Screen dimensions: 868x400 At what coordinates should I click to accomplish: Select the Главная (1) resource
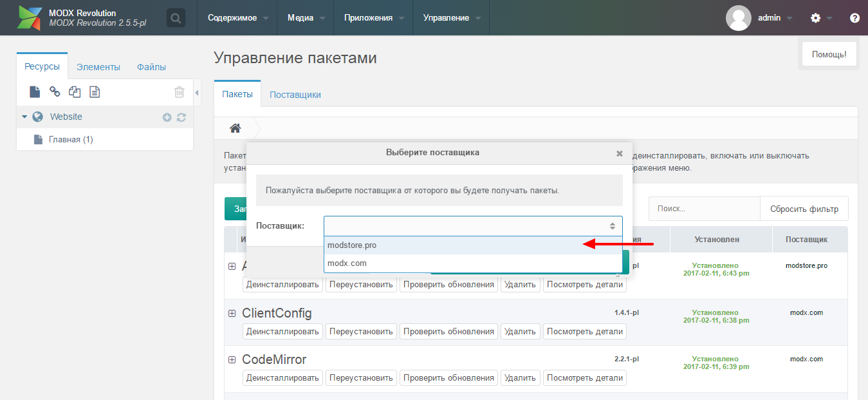click(x=71, y=139)
